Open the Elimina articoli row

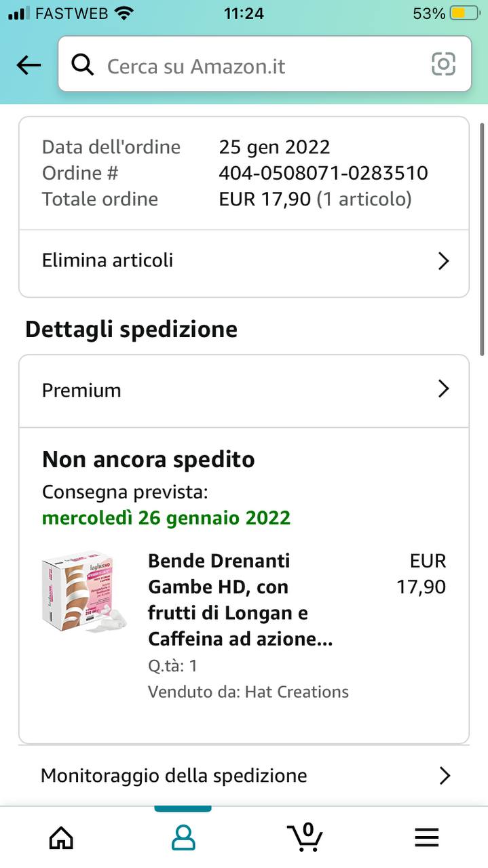click(204, 261)
